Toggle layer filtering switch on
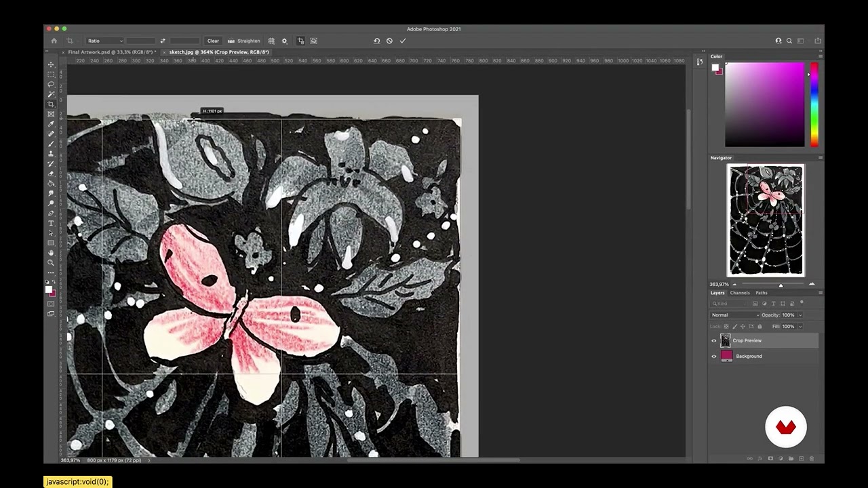Viewport: 868px width, 488px height. point(802,303)
